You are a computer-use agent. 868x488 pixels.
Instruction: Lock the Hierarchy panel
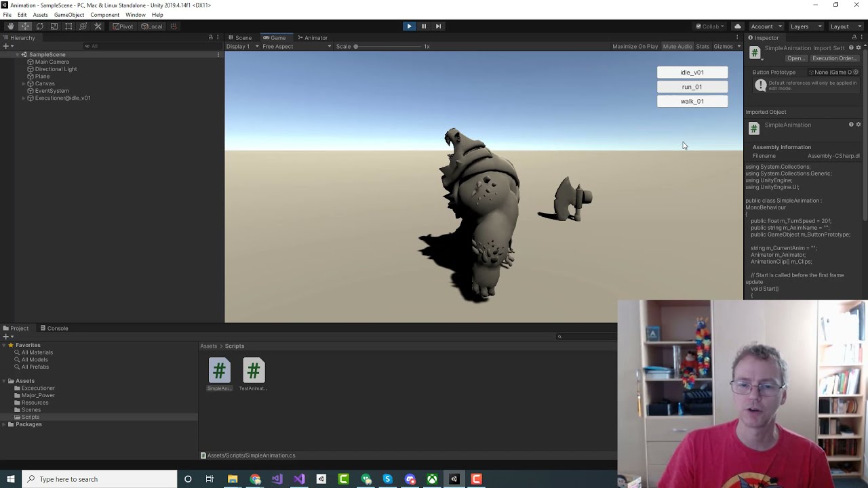[210, 37]
